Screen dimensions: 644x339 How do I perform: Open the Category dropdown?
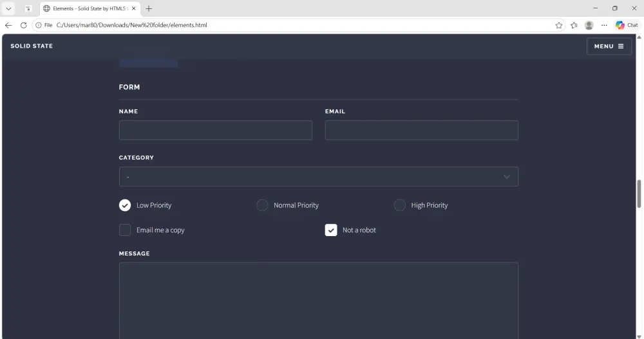319,176
